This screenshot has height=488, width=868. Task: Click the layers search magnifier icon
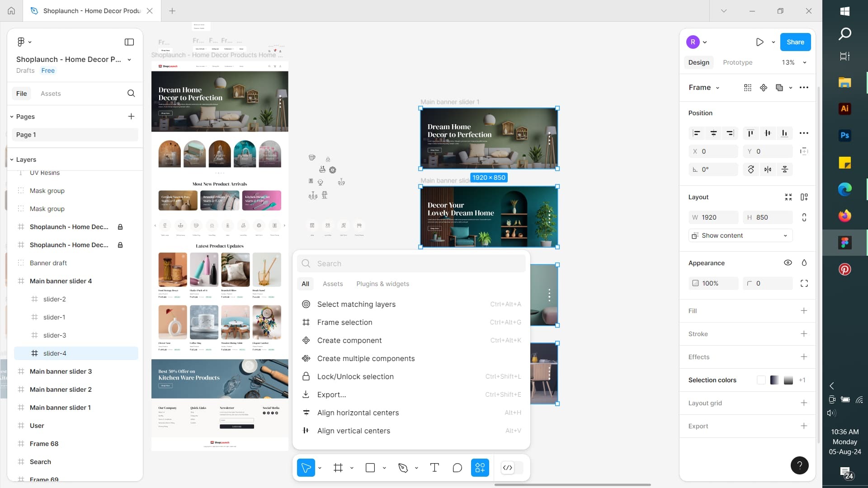(131, 94)
